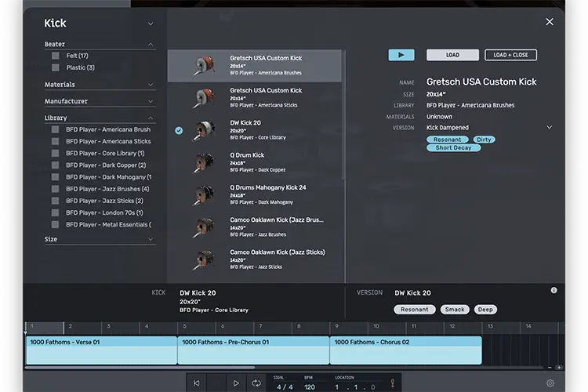Choose Camco Oaklawn Kick (Jazz Sticks)

(254, 260)
